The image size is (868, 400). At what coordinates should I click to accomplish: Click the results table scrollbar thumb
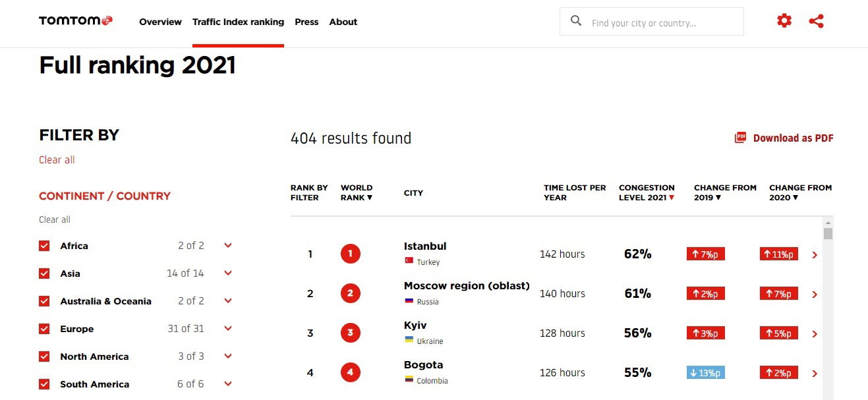[x=828, y=233]
